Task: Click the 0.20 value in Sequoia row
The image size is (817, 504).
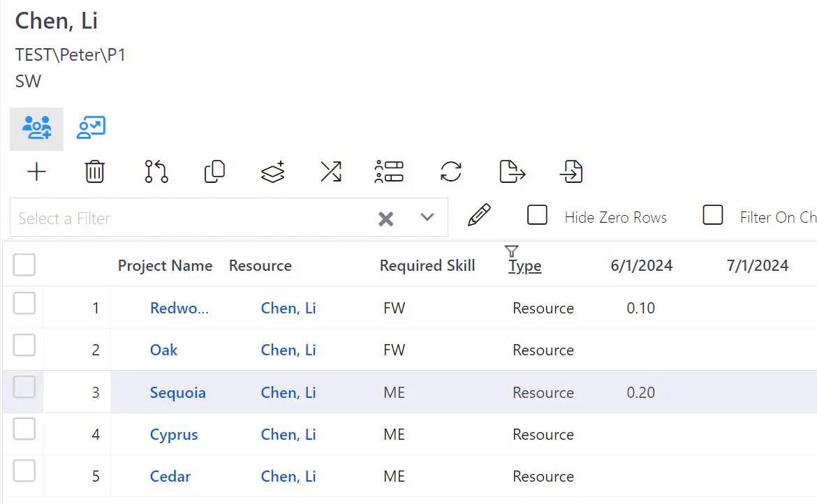Action: point(641,392)
